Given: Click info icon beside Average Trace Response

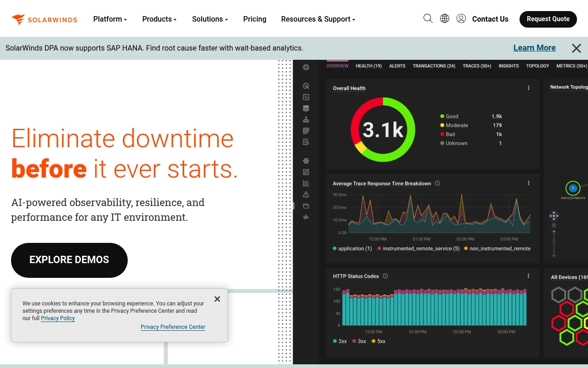Looking at the screenshot, I should pos(437,183).
